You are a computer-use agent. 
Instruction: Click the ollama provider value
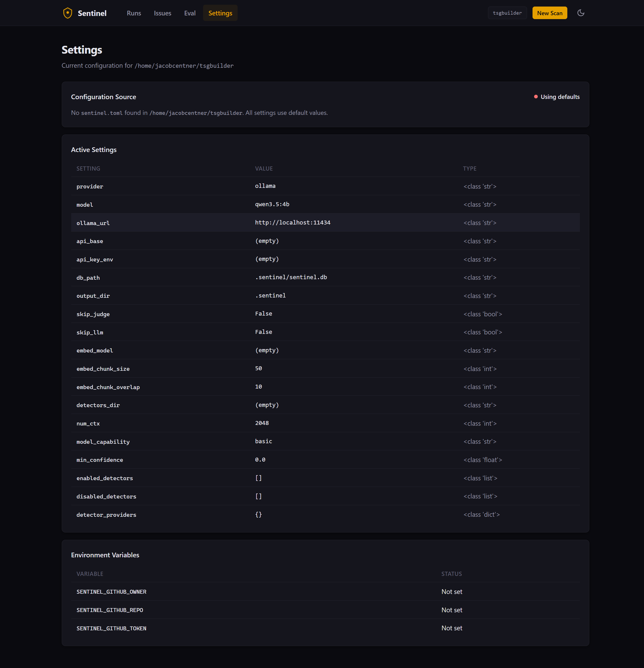point(265,186)
